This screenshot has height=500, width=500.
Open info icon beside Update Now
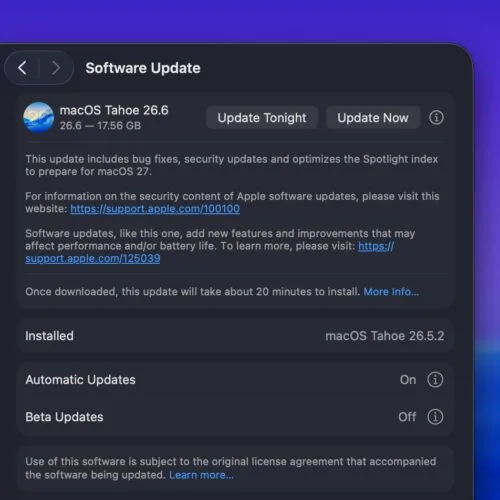436,118
